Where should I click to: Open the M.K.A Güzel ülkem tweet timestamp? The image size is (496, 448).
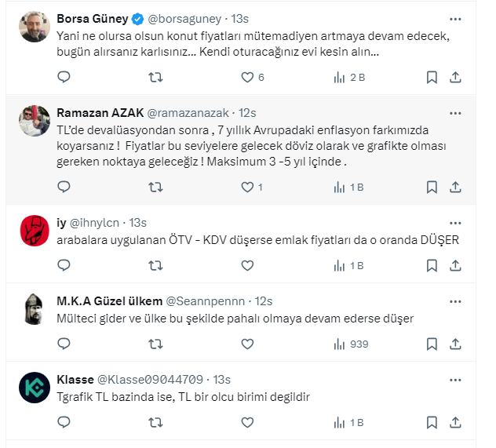[264, 301]
